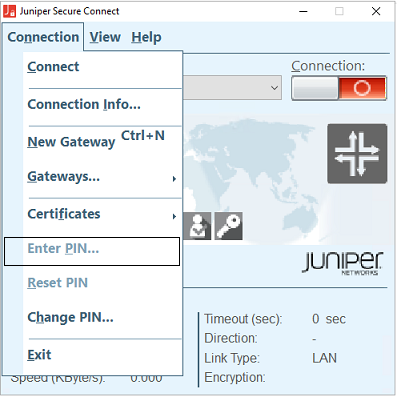Minimize the Juniper Secure Connect window
The width and height of the screenshot is (397, 397).
point(303,11)
